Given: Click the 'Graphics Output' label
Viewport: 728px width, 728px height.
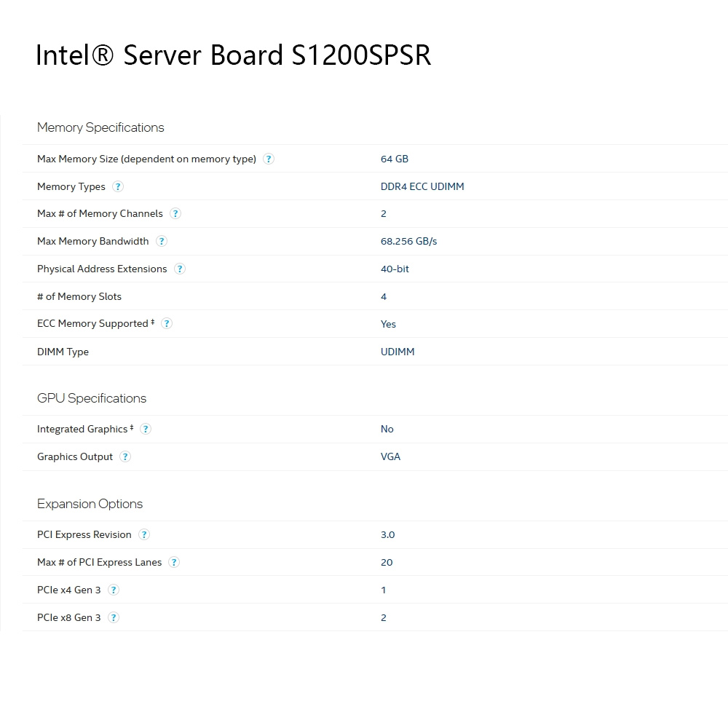Looking at the screenshot, I should pyautogui.click(x=75, y=457).
